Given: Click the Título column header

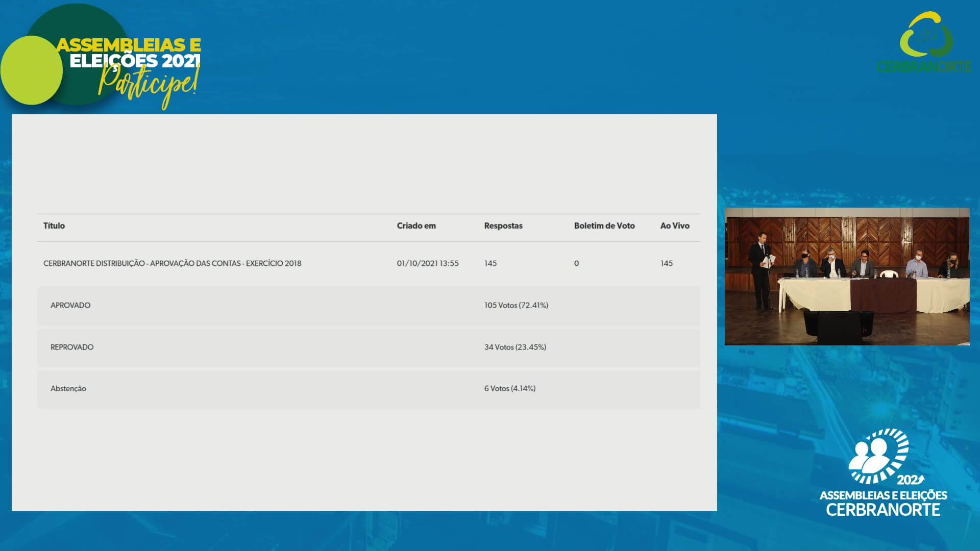Looking at the screenshot, I should pos(54,226).
